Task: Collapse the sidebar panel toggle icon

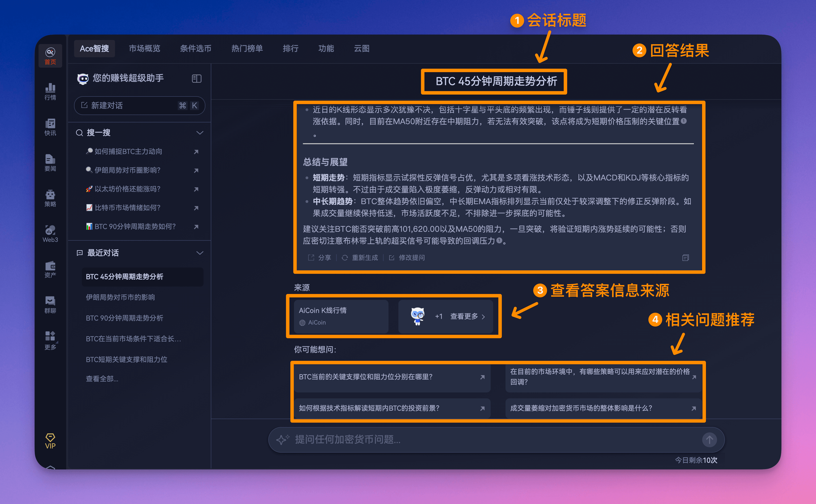Action: point(197,79)
